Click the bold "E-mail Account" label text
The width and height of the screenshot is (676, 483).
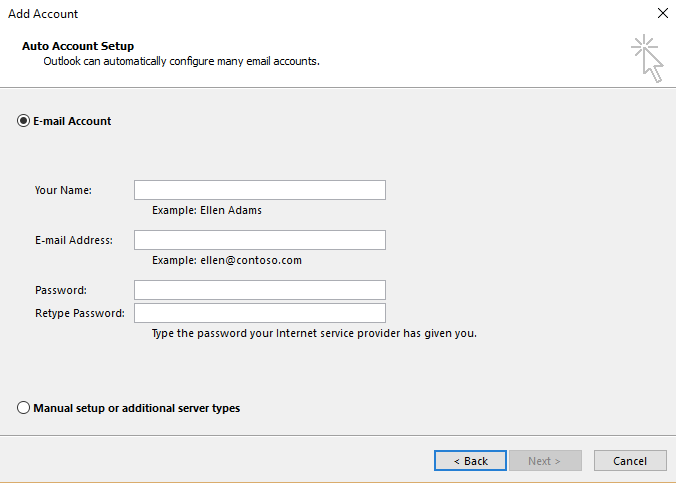tap(72, 121)
